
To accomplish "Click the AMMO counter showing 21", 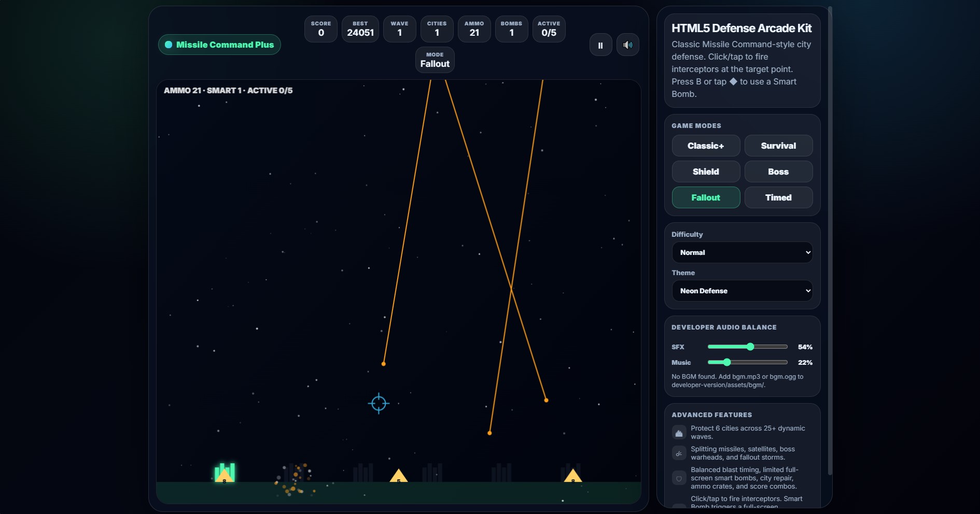I will click(474, 29).
